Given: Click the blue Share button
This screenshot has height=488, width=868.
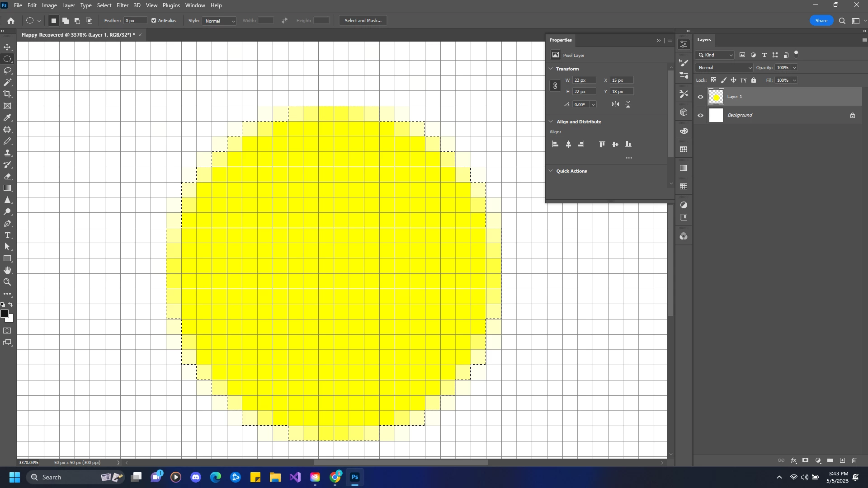Looking at the screenshot, I should [x=821, y=21].
